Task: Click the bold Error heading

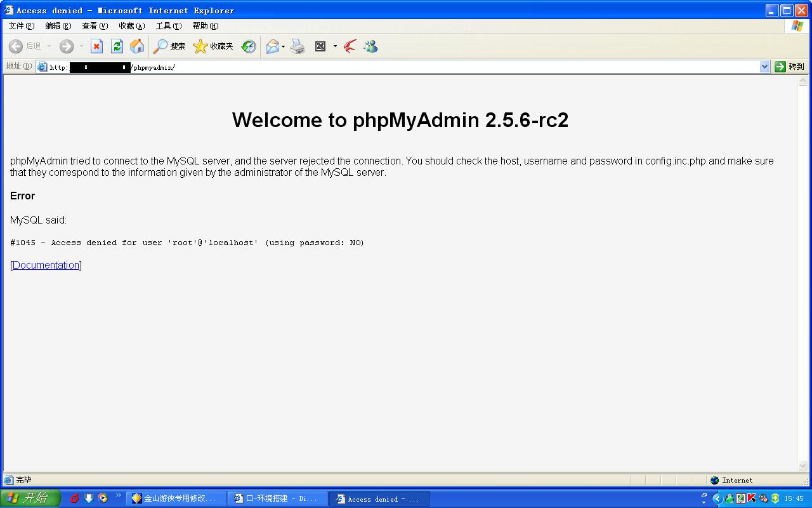Action: coord(22,196)
